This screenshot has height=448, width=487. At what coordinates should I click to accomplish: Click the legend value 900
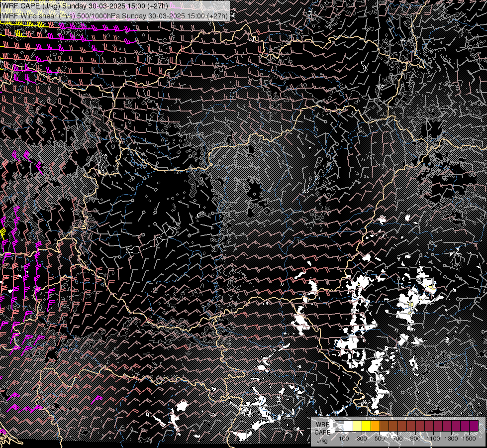pyautogui.click(x=415, y=439)
